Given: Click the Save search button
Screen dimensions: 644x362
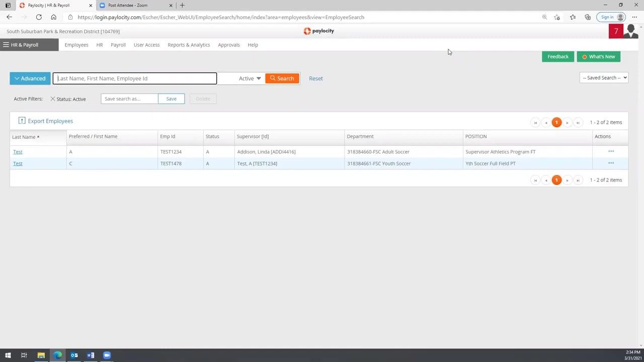Looking at the screenshot, I should [x=171, y=99].
